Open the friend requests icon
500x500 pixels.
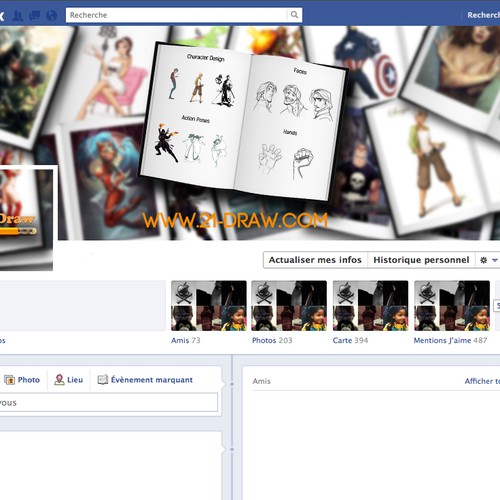(x=17, y=15)
